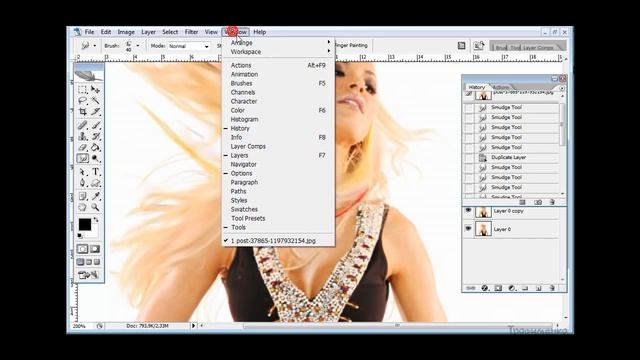Image resolution: width=640 pixels, height=360 pixels.
Task: Expand the Workspace submenu
Action: coord(278,52)
